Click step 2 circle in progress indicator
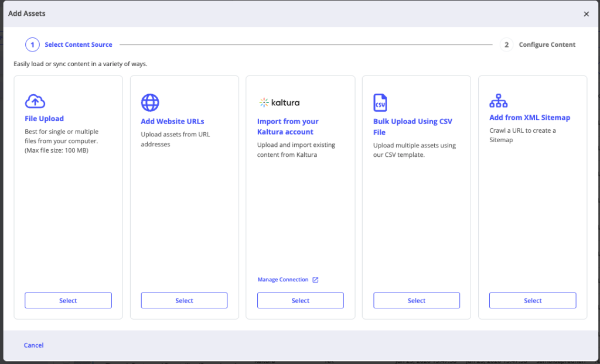600x364 pixels. (506, 44)
